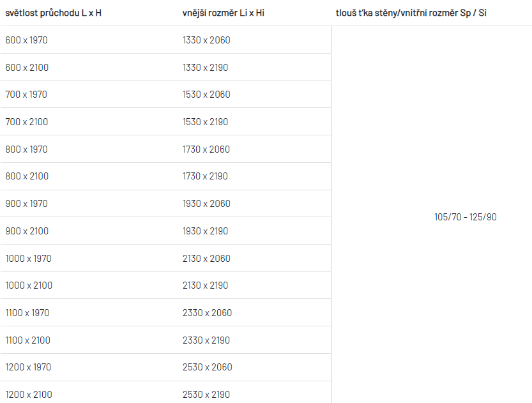Click the 2330 x 2190 cell
The height and width of the screenshot is (403, 532).
206,340
